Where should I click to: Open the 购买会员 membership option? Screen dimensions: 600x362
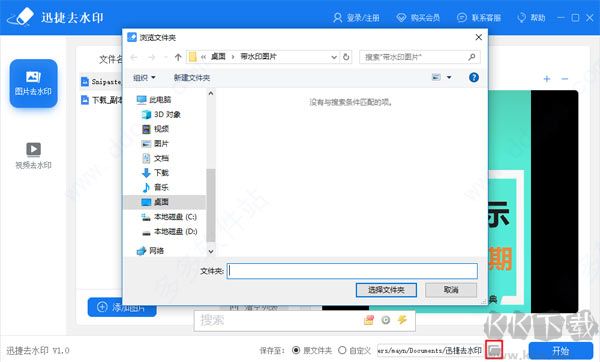(418, 18)
